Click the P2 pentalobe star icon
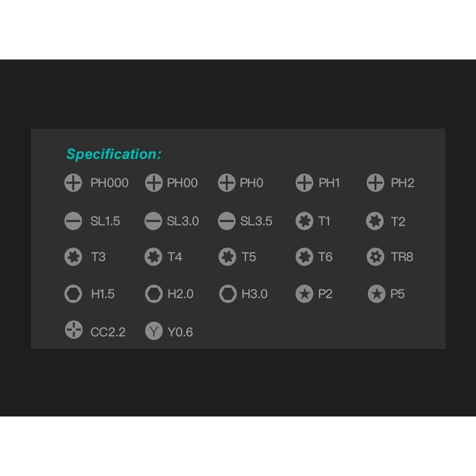The image size is (476, 476). click(304, 293)
